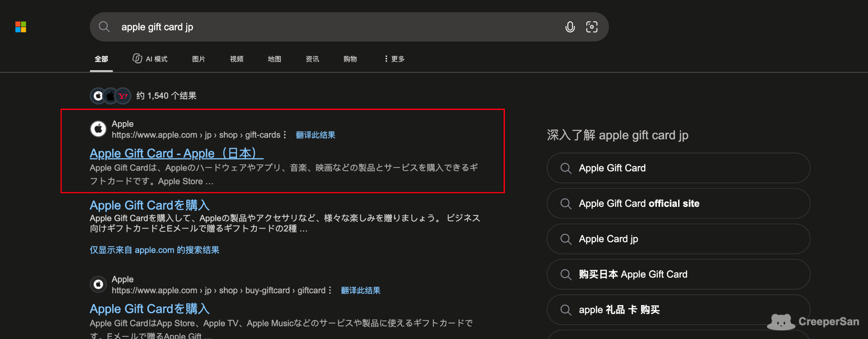The height and width of the screenshot is (339, 868).
Task: Open options menu for buy-giftcard result URL
Action: coord(330,290)
